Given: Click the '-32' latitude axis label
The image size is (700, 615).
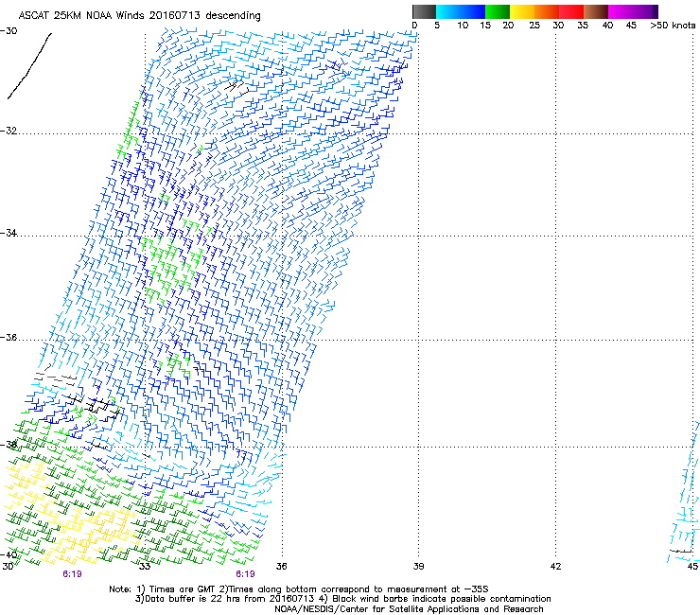Looking at the screenshot, I should pyautogui.click(x=9, y=131).
